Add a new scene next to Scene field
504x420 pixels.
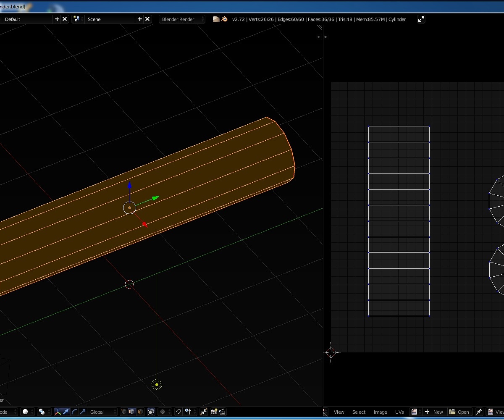tap(140, 19)
